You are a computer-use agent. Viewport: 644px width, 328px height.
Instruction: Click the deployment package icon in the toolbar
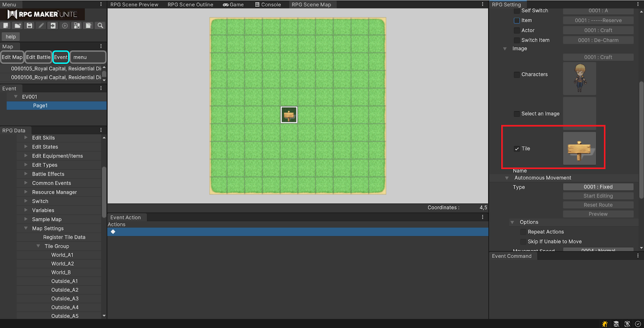88,25
